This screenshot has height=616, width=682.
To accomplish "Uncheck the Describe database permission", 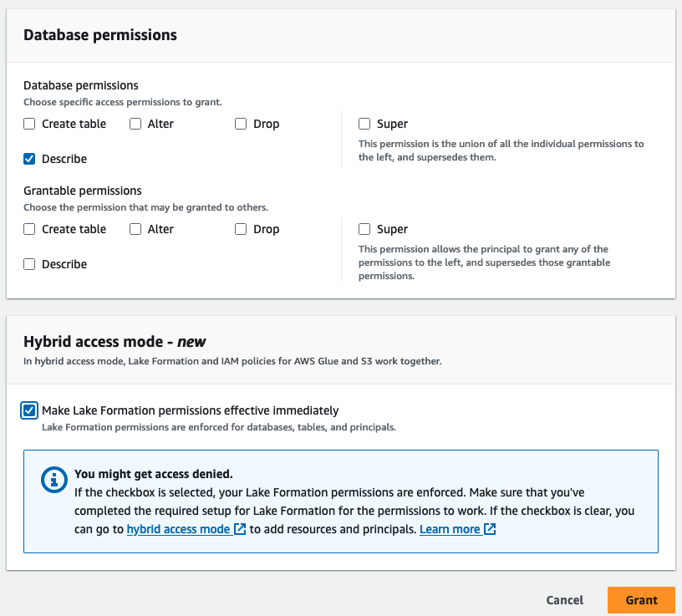I will tap(29, 159).
